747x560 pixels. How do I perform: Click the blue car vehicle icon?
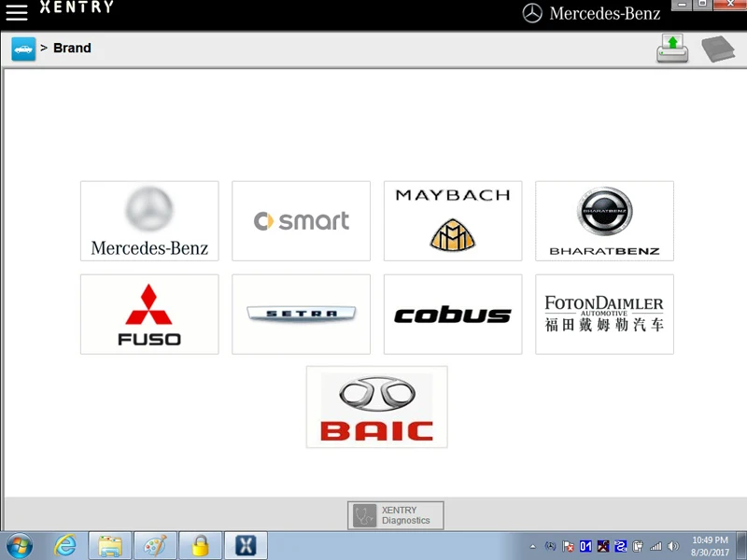pyautogui.click(x=23, y=49)
